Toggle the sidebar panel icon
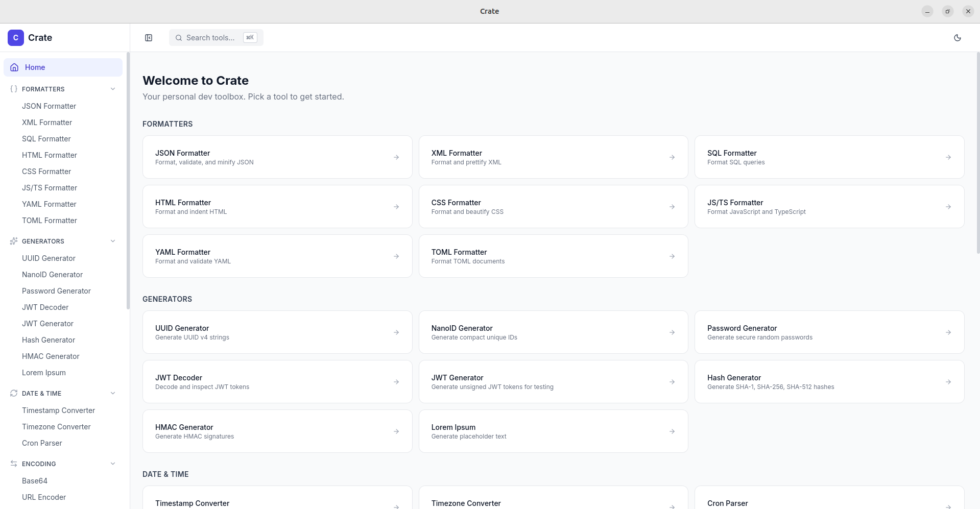 pyautogui.click(x=149, y=38)
